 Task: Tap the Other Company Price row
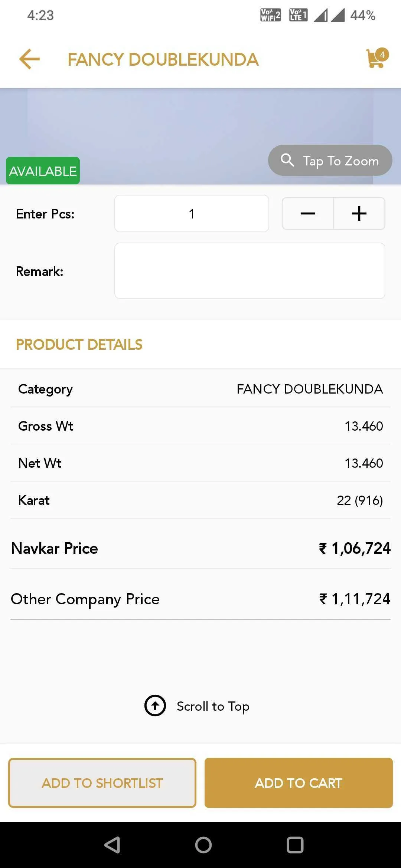click(200, 599)
